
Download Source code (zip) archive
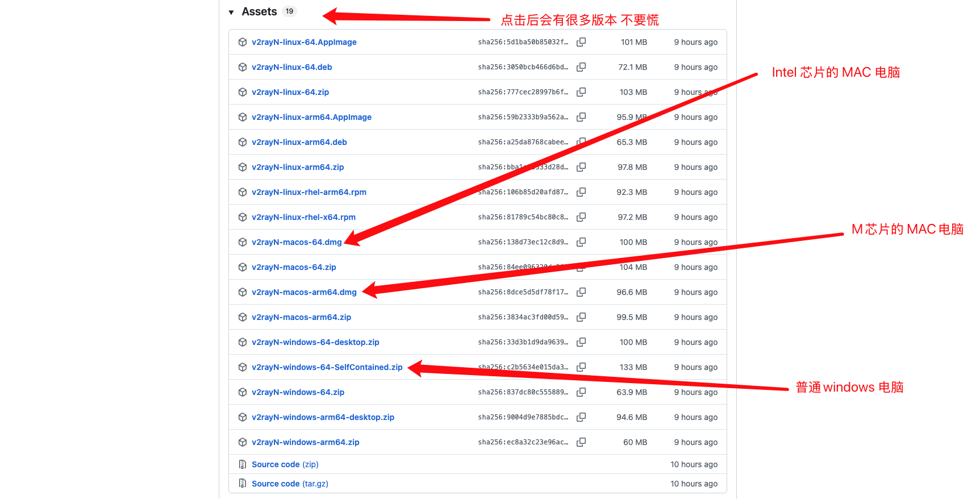(x=285, y=464)
